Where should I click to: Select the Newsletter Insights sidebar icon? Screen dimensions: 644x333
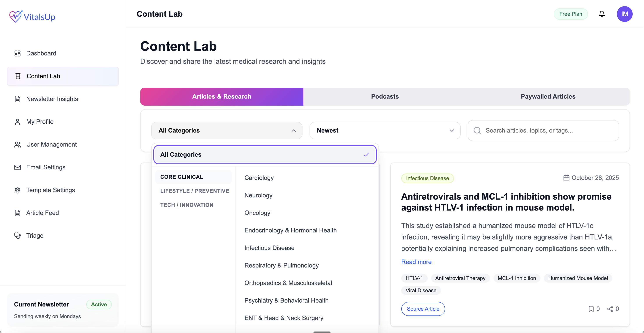[18, 99]
